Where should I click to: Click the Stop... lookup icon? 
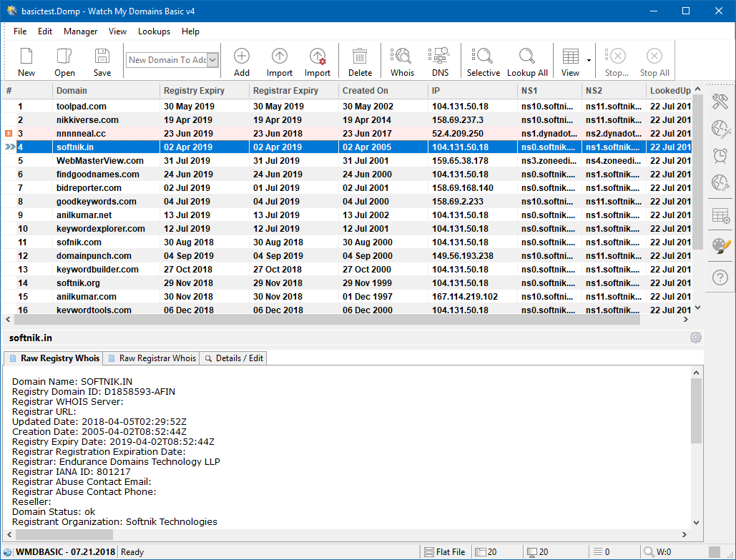617,56
